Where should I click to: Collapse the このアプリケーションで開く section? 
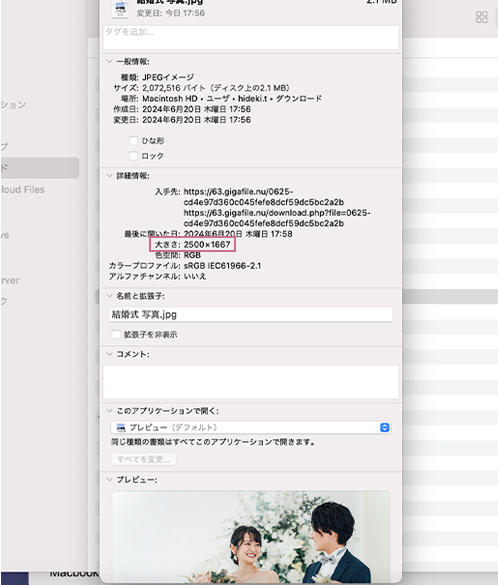pyautogui.click(x=109, y=411)
